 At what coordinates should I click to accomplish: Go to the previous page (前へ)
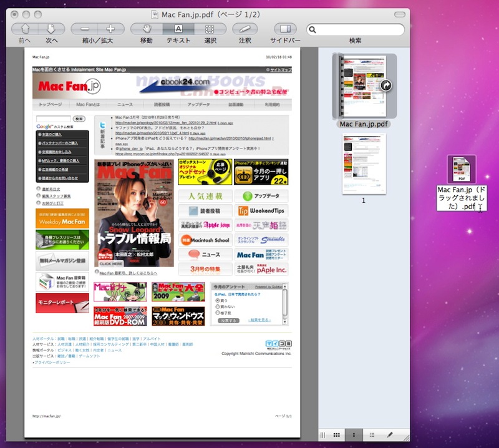pyautogui.click(x=25, y=29)
